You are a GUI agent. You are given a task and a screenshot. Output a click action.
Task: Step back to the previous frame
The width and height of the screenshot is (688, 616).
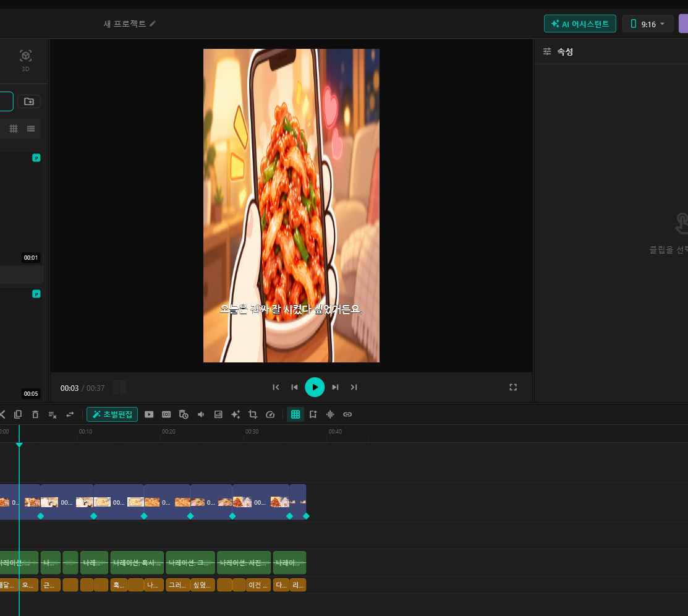click(x=294, y=387)
